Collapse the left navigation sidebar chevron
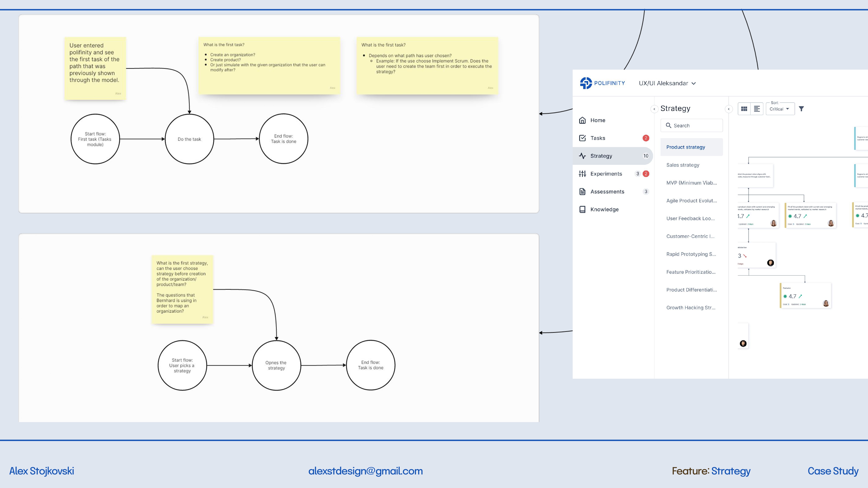868x488 pixels. [654, 109]
